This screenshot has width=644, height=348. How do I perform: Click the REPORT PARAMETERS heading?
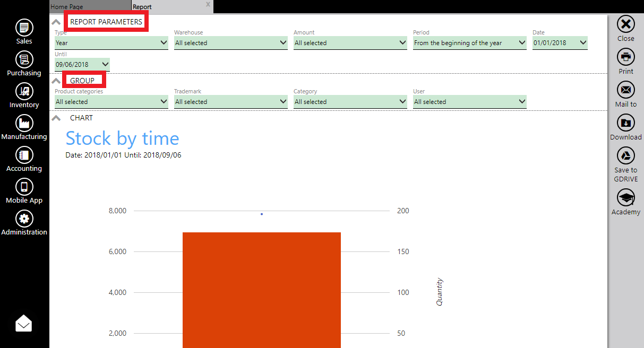click(x=106, y=22)
